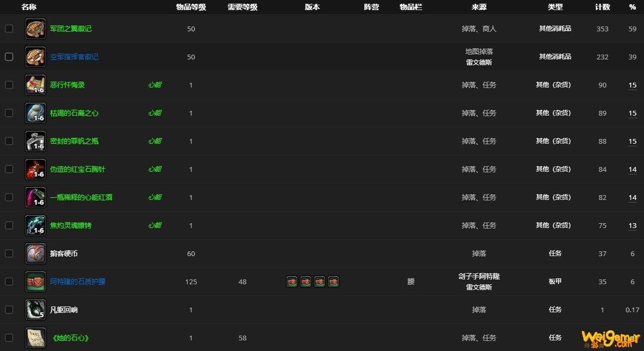Enable the checkbox for 一瓶稀释的心能红酒

click(x=9, y=197)
